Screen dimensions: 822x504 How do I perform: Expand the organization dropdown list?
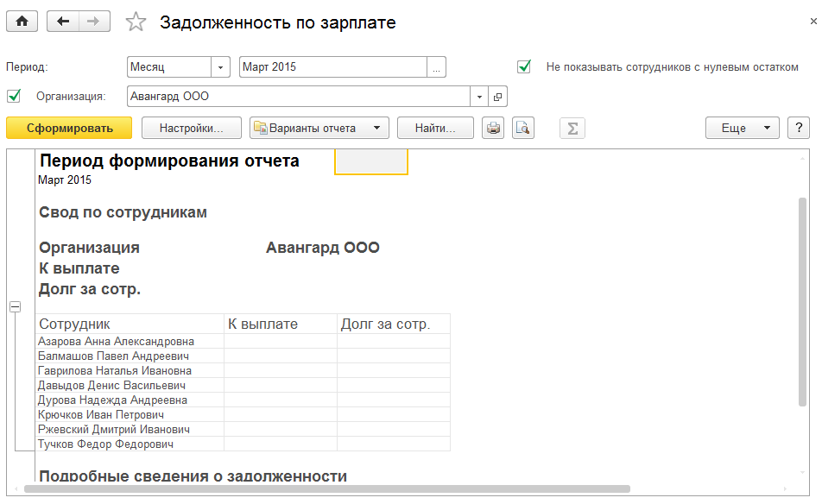(479, 97)
